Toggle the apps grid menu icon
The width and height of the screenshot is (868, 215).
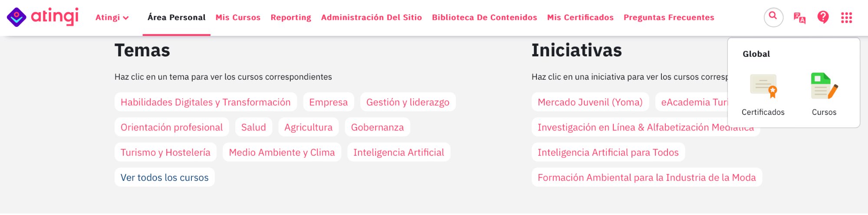846,17
